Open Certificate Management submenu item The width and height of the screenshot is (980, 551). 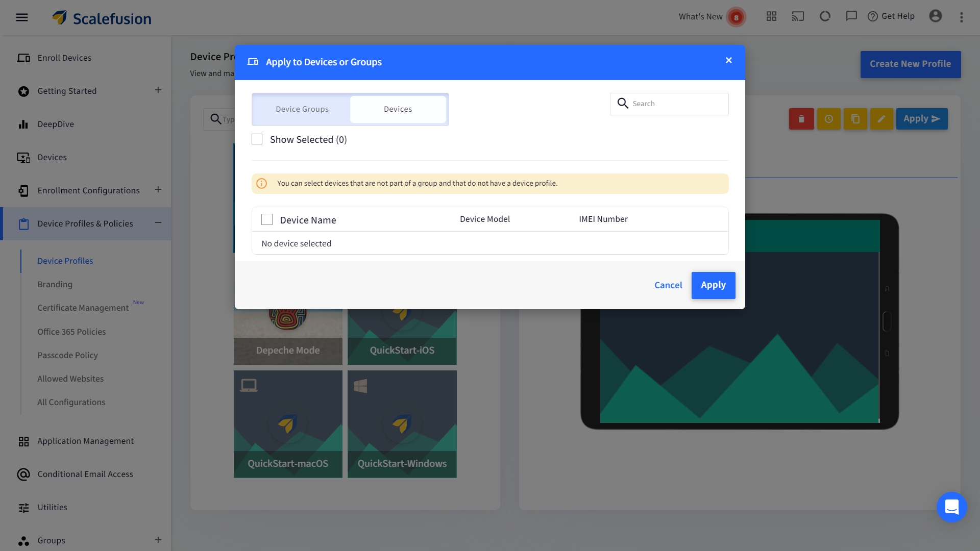tap(83, 308)
